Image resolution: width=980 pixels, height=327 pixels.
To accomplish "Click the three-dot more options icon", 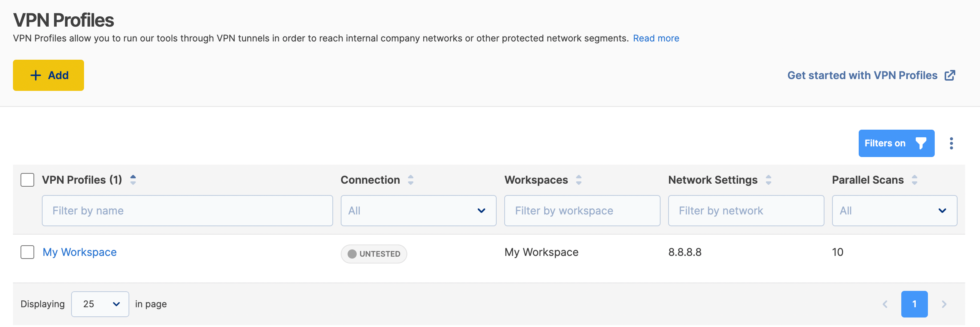I will click(x=951, y=143).
